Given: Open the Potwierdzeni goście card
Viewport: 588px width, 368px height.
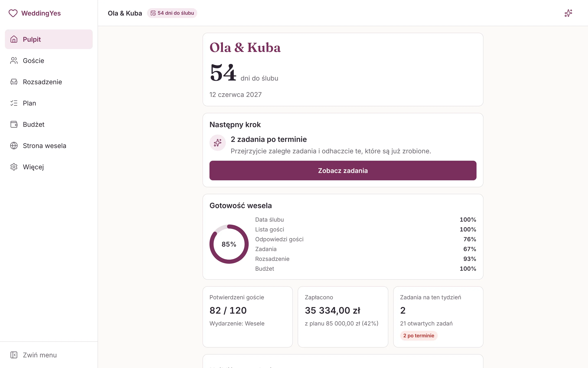Looking at the screenshot, I should point(248,317).
